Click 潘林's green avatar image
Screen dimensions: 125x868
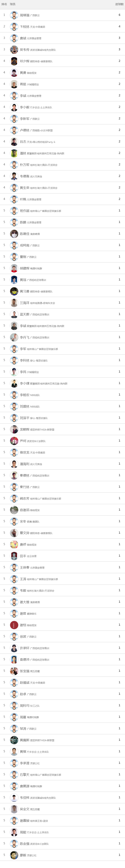[x=14, y=153]
